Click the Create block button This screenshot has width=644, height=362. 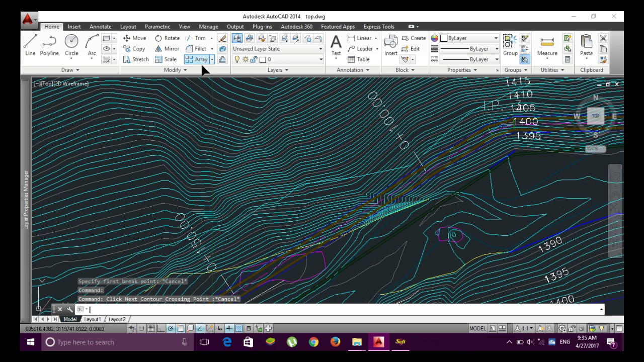pyautogui.click(x=414, y=38)
